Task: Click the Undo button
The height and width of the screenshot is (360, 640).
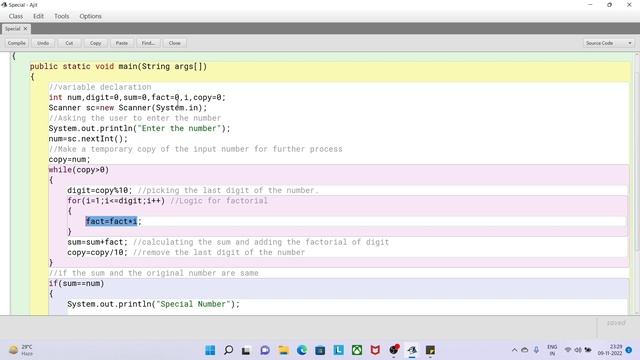Action: coord(43,43)
